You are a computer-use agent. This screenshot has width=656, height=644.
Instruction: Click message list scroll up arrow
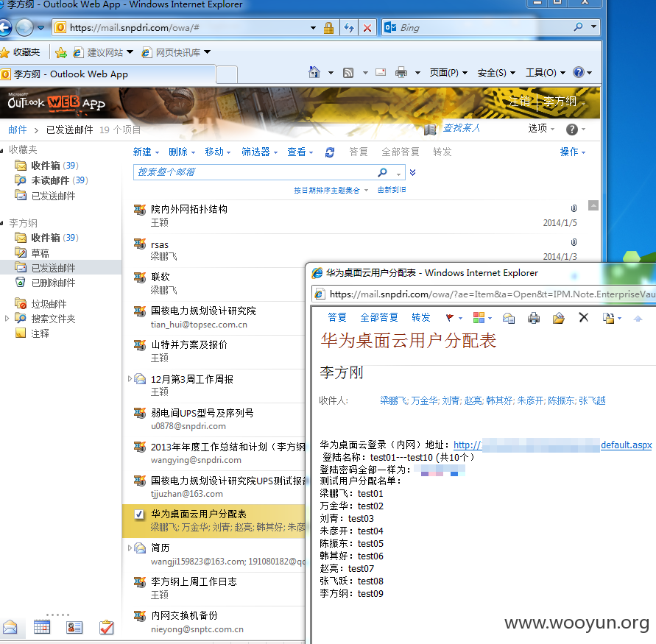(593, 205)
